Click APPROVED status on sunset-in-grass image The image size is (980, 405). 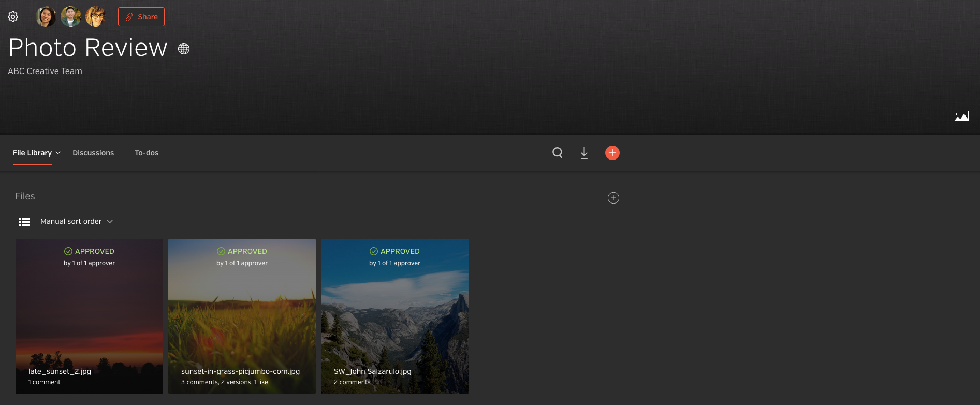pyautogui.click(x=242, y=251)
